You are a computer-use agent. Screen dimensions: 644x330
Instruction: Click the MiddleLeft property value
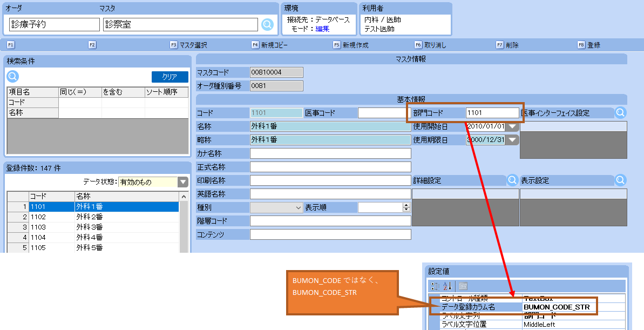(x=539, y=324)
